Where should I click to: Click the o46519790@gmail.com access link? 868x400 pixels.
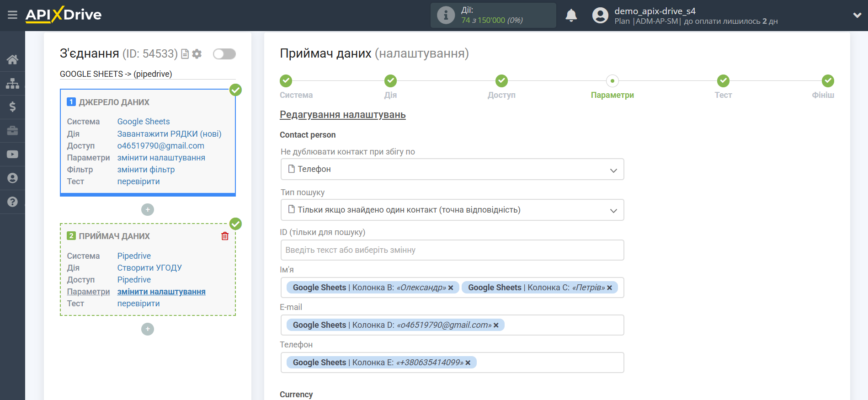tap(160, 146)
